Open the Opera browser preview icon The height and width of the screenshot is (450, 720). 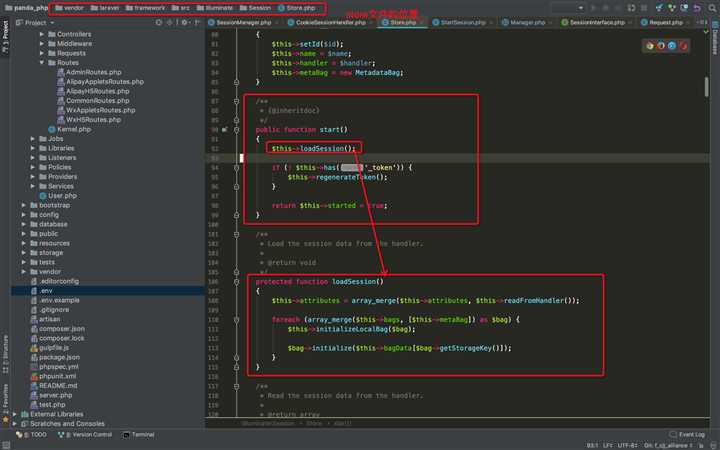(683, 45)
